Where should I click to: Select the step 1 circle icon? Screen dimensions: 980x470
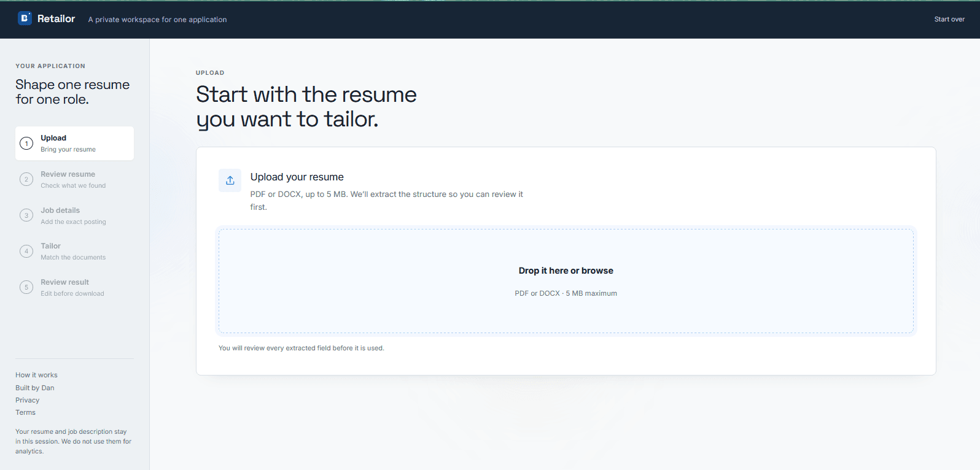(x=26, y=144)
